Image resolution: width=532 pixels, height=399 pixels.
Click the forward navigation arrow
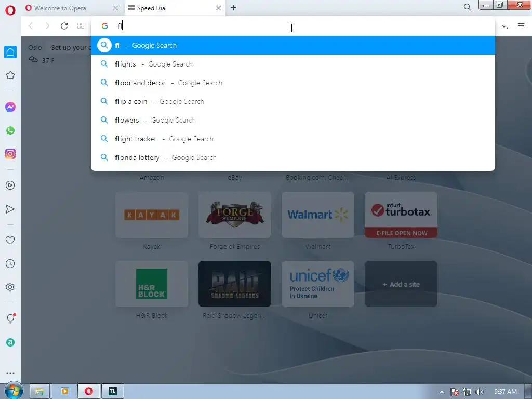pos(47,26)
